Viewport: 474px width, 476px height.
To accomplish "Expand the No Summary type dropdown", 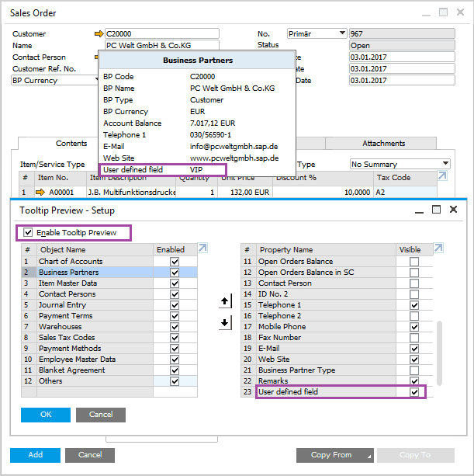I will click(445, 164).
